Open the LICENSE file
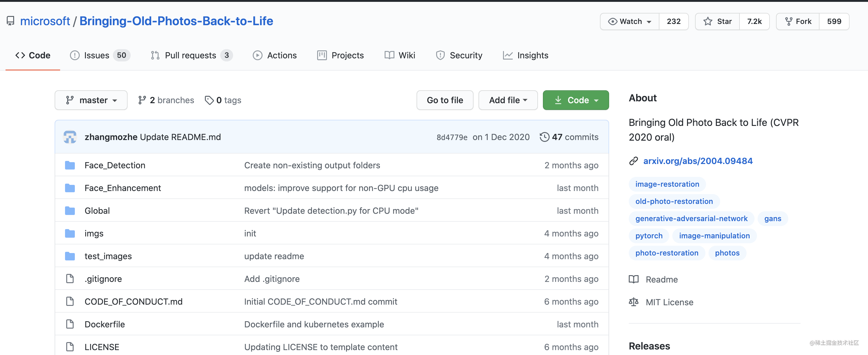 (102, 347)
